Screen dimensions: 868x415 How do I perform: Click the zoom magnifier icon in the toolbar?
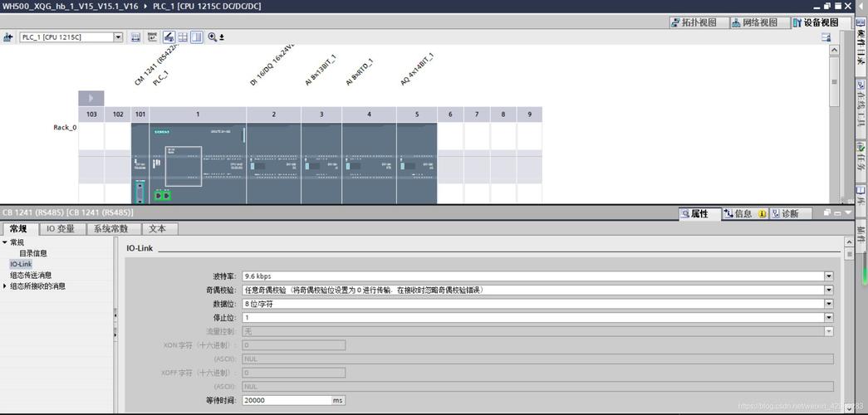[212, 37]
